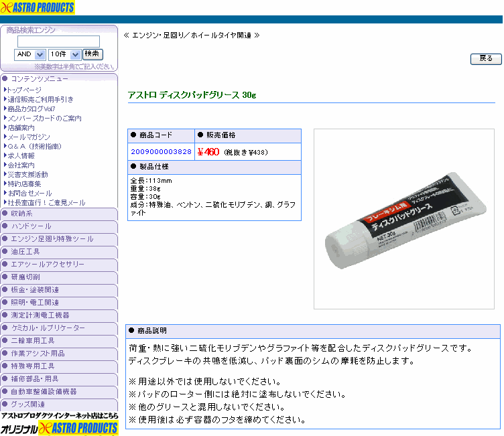Image resolution: width=504 pixels, height=436 pixels.
Task: Open 商品カタログVol7 link
Action: point(31,108)
